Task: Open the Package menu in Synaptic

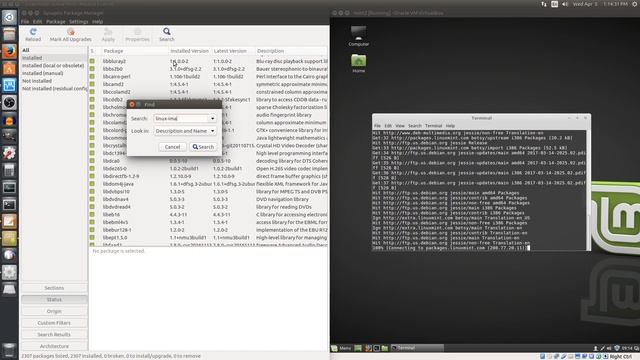Action: pyautogui.click(x=56, y=22)
